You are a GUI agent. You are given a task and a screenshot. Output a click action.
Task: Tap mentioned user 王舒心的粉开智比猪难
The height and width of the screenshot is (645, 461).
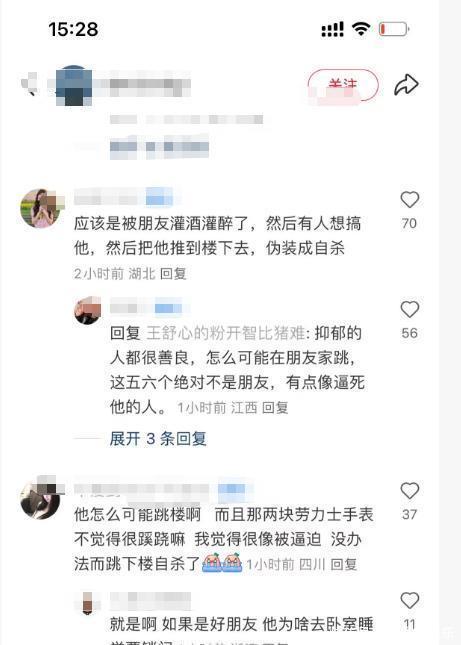click(225, 333)
